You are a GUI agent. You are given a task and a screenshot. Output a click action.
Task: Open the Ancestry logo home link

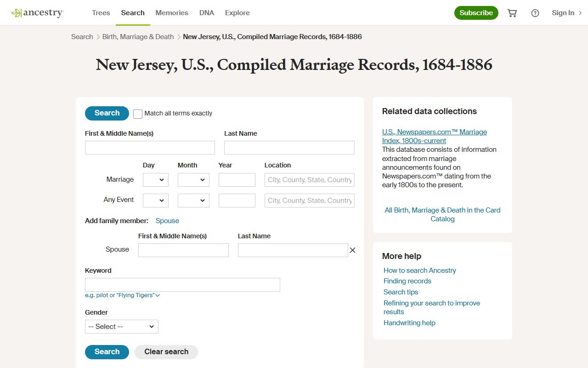click(x=37, y=13)
